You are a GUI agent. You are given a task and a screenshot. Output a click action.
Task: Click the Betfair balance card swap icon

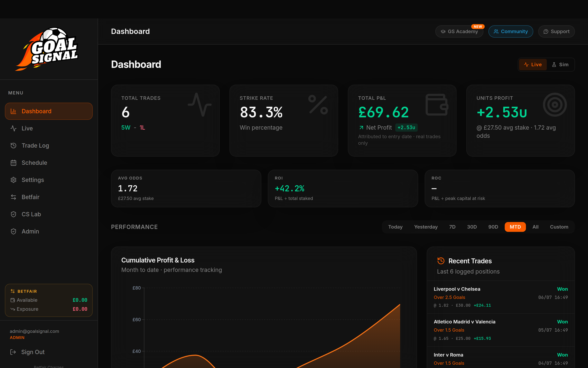(13, 291)
